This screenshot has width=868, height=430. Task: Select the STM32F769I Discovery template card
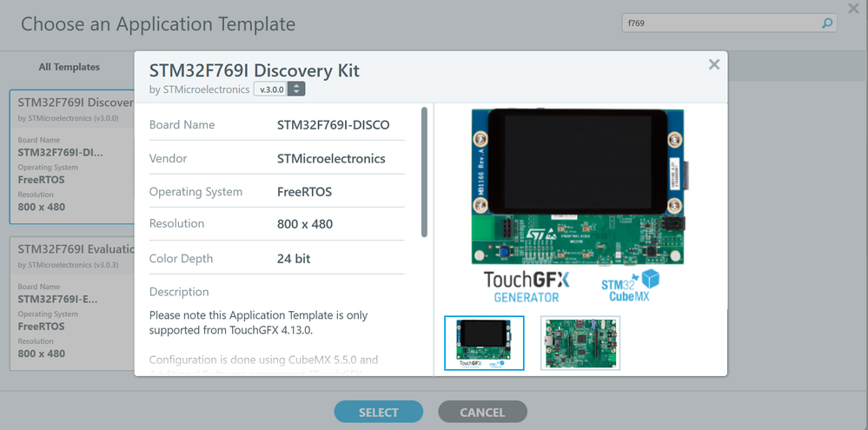pos(72,156)
